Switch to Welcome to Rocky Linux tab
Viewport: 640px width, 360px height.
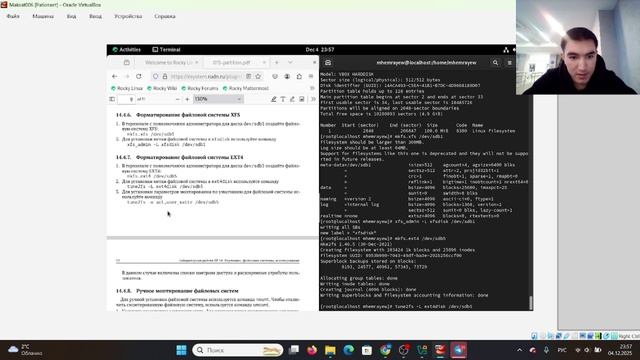tap(168, 62)
